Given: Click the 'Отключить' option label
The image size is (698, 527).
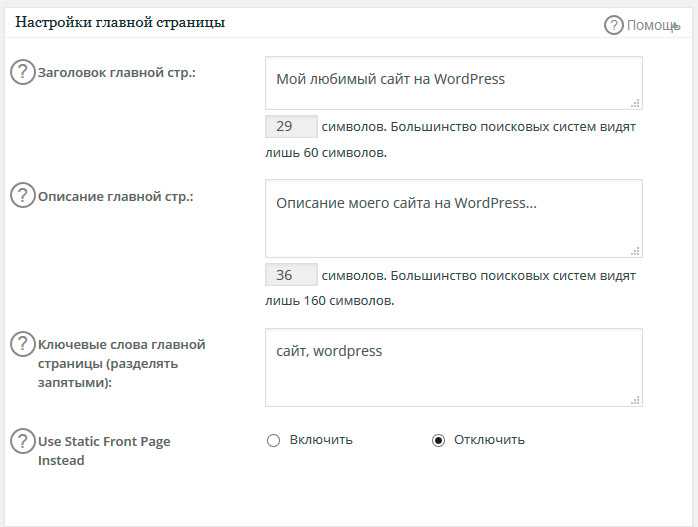Looking at the screenshot, I should click(489, 440).
